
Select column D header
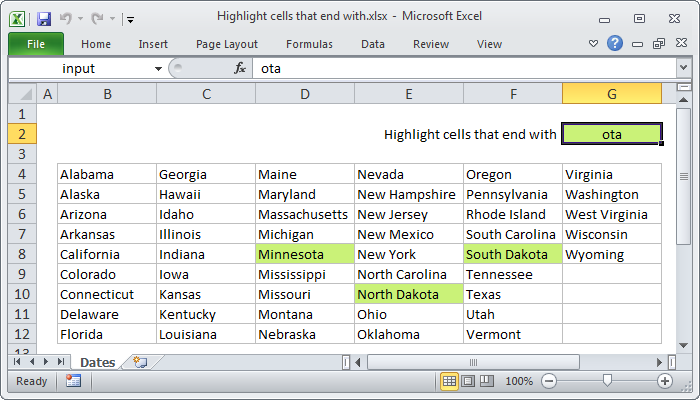(305, 94)
